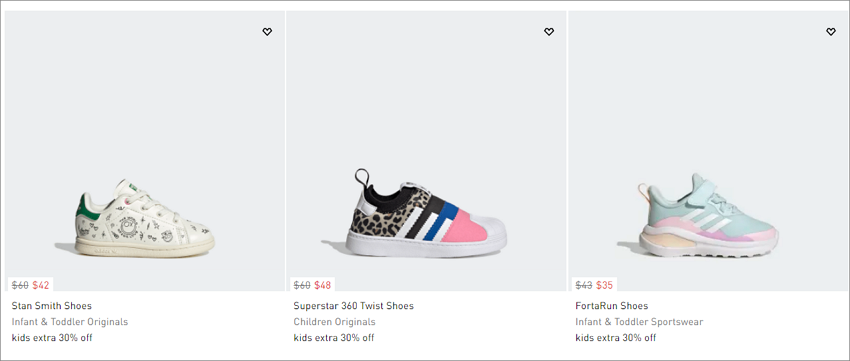Click Infant & Toddler Sportswear category text
850x361 pixels.
tap(639, 321)
